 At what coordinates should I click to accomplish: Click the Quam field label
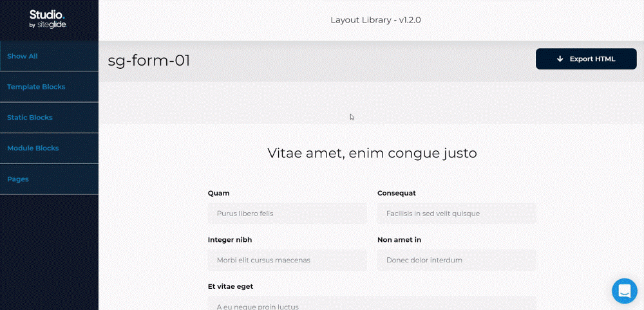coord(219,193)
